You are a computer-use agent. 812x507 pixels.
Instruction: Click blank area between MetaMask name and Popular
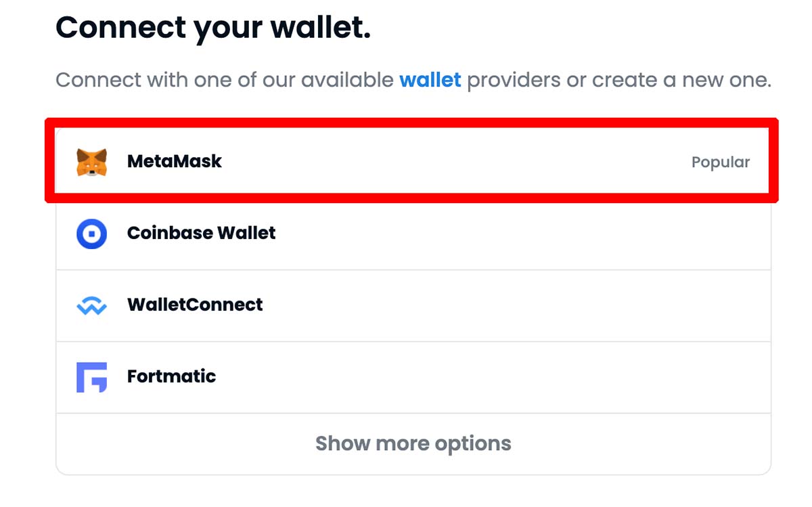click(457, 162)
